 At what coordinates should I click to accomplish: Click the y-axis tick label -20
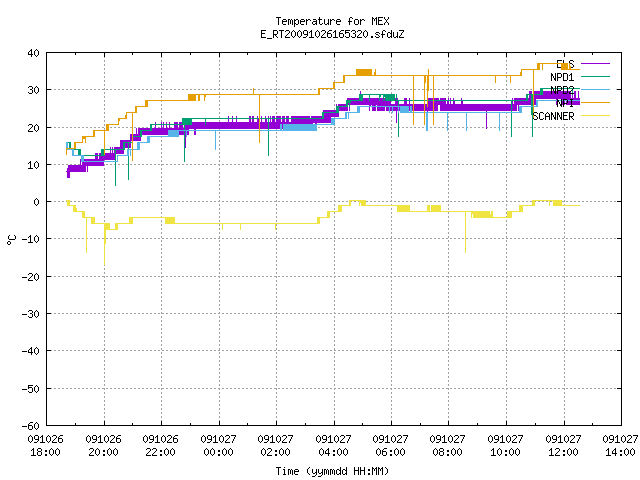(31, 277)
